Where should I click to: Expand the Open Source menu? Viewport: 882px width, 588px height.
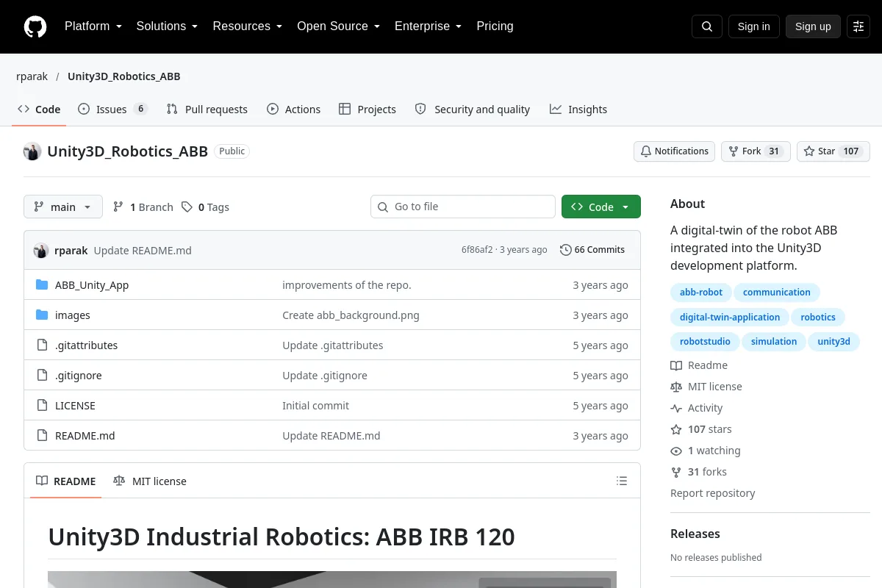pyautogui.click(x=338, y=26)
